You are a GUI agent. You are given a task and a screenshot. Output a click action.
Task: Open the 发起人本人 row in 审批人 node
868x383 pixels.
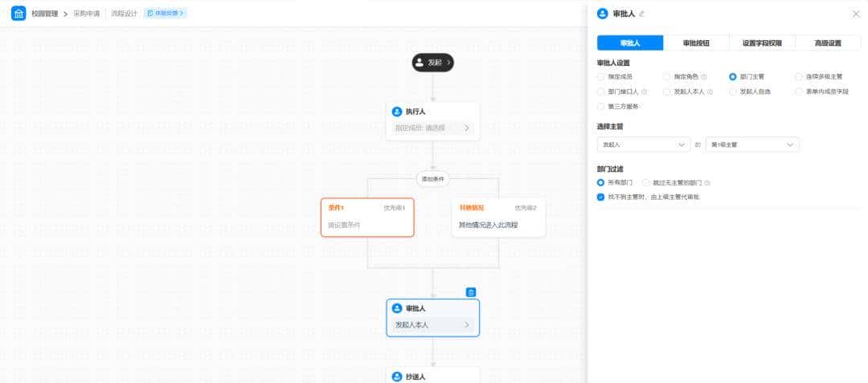[x=433, y=325]
